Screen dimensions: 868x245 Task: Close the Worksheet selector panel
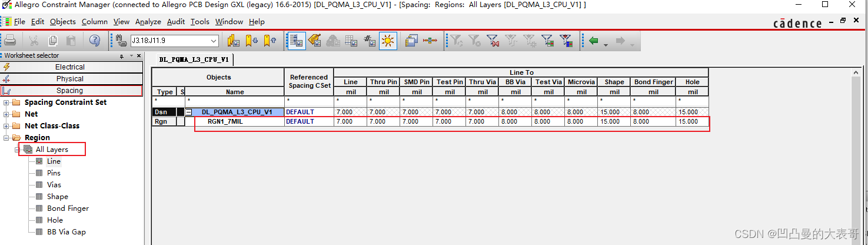click(139, 56)
